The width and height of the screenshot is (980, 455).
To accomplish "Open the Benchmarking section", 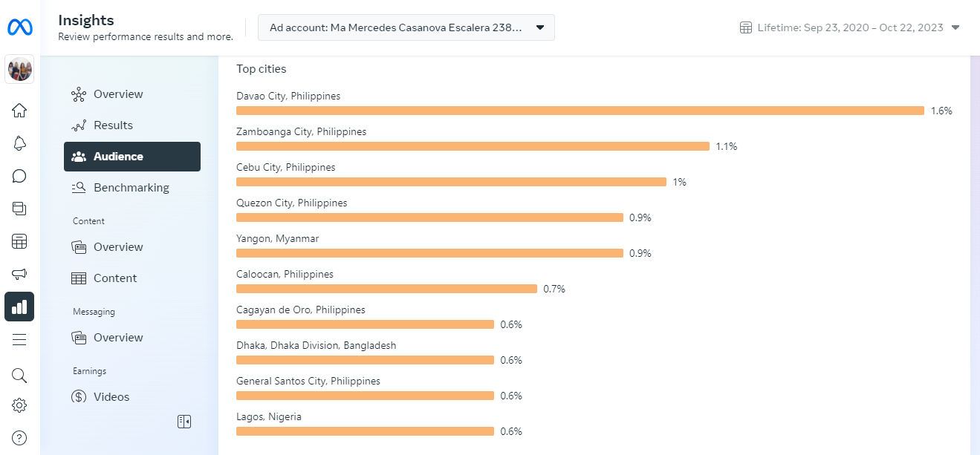I will tap(131, 188).
